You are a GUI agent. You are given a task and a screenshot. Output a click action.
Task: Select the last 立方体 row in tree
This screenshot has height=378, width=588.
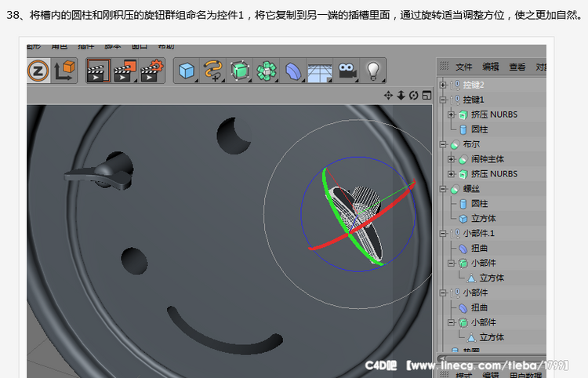coord(492,337)
